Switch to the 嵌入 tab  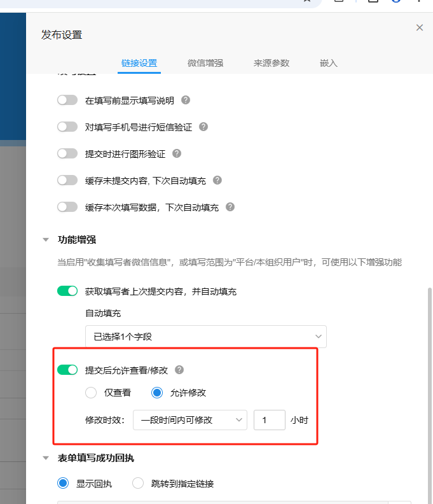pyautogui.click(x=329, y=63)
